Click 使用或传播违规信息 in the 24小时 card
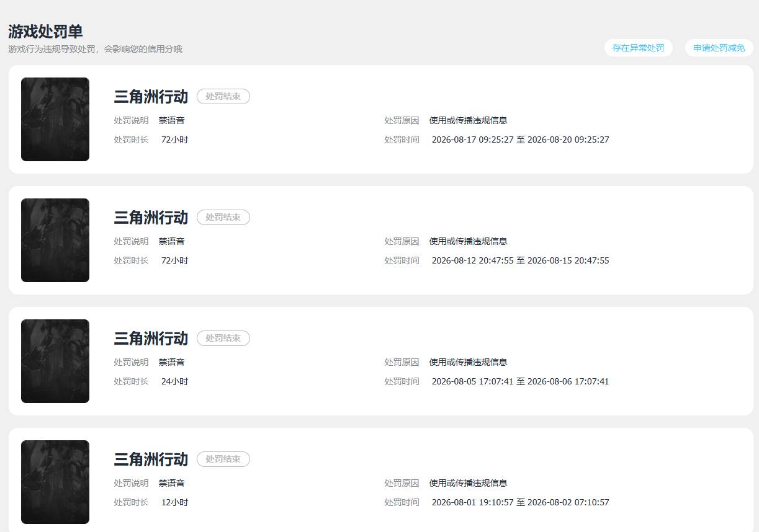The image size is (759, 532). pyautogui.click(x=468, y=362)
